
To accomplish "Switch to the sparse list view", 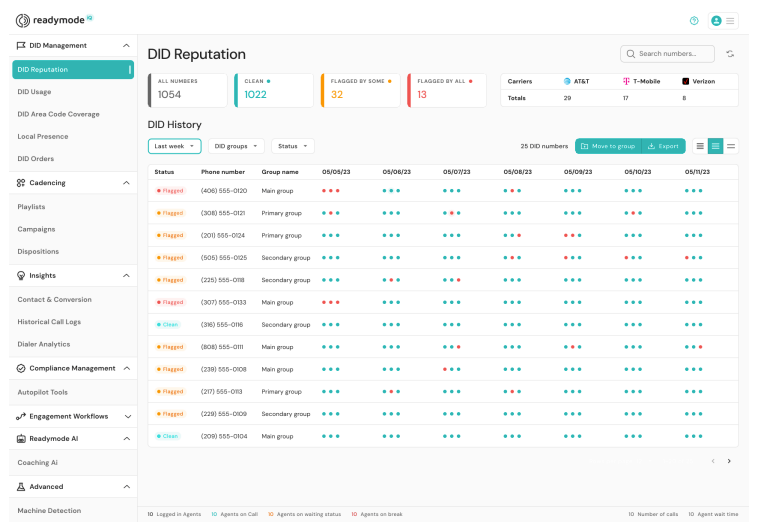I will point(731,146).
